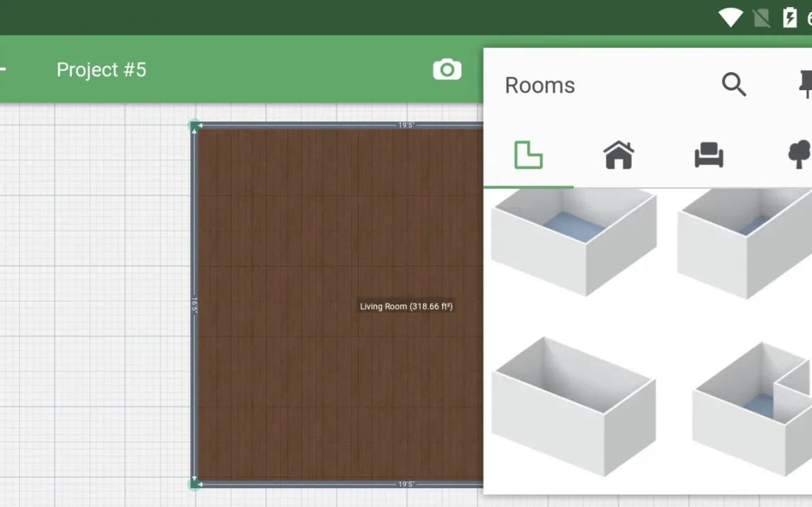The width and height of the screenshot is (812, 507).
Task: Tap the camera snapshot icon
Action: 447,69
